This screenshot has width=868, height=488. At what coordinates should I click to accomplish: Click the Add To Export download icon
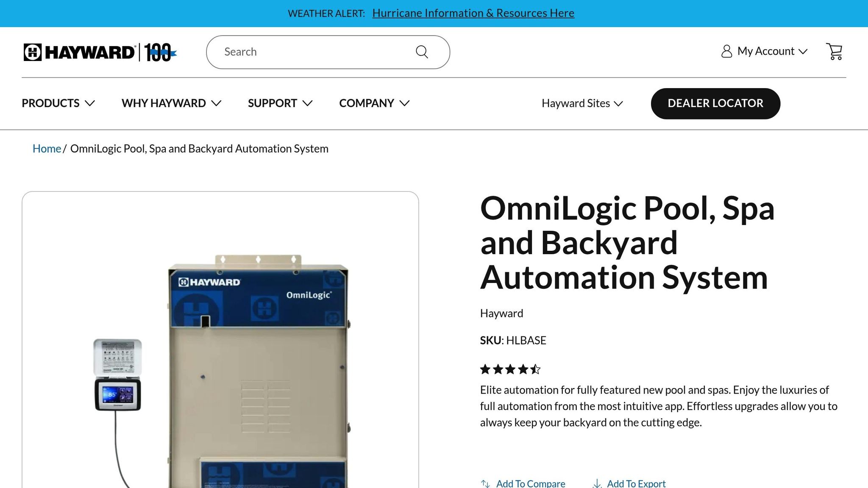pos(597,483)
